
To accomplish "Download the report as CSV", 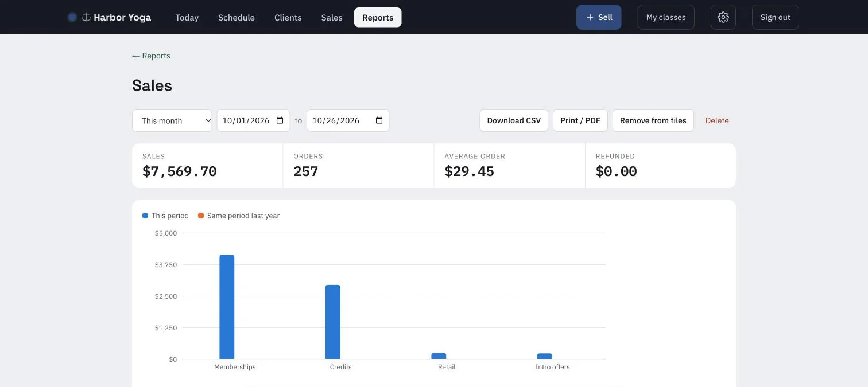I will pyautogui.click(x=514, y=120).
